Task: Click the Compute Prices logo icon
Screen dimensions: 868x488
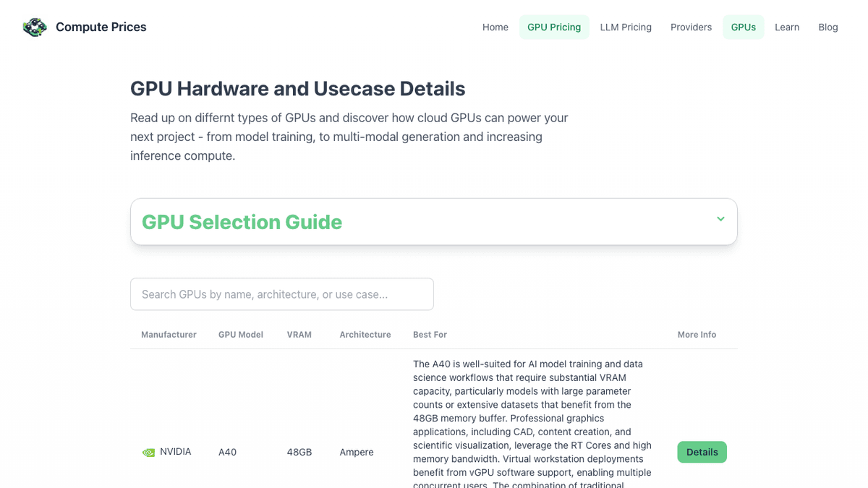Action: point(34,27)
